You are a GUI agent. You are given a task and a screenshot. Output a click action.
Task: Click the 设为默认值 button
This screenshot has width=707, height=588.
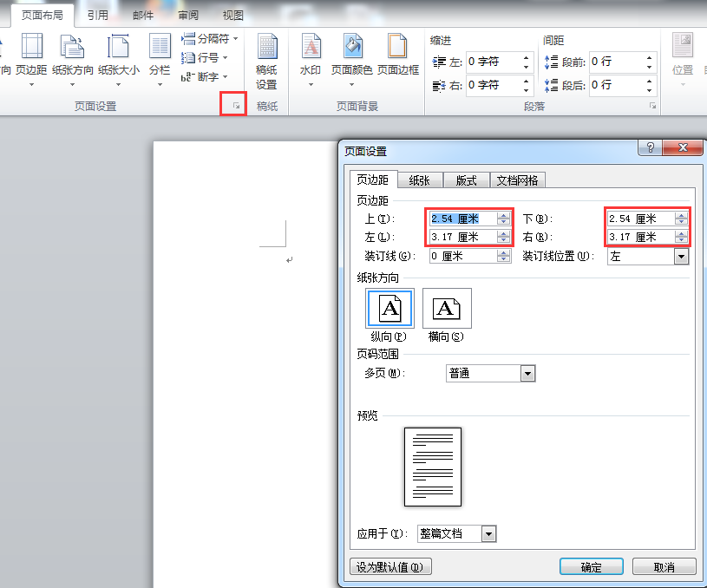pyautogui.click(x=390, y=567)
